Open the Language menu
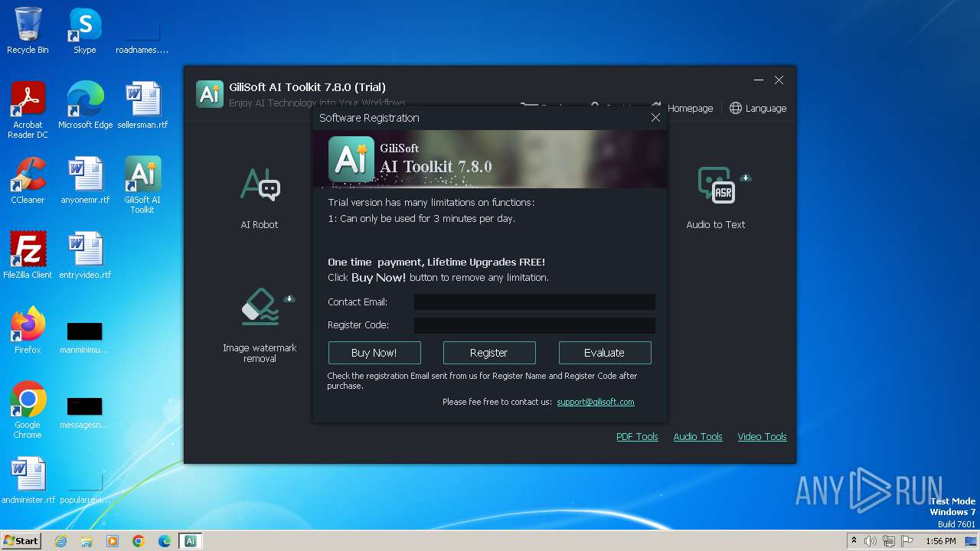The image size is (980, 551). 758,109
